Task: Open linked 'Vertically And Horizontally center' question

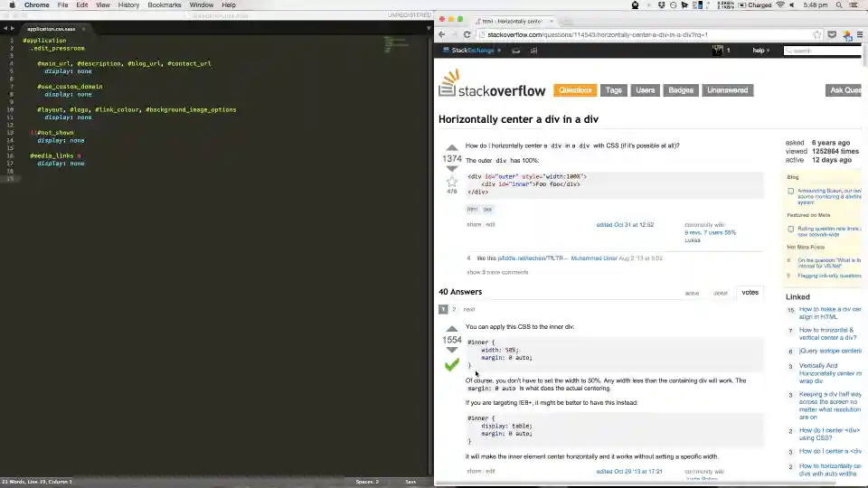Action: click(x=830, y=373)
